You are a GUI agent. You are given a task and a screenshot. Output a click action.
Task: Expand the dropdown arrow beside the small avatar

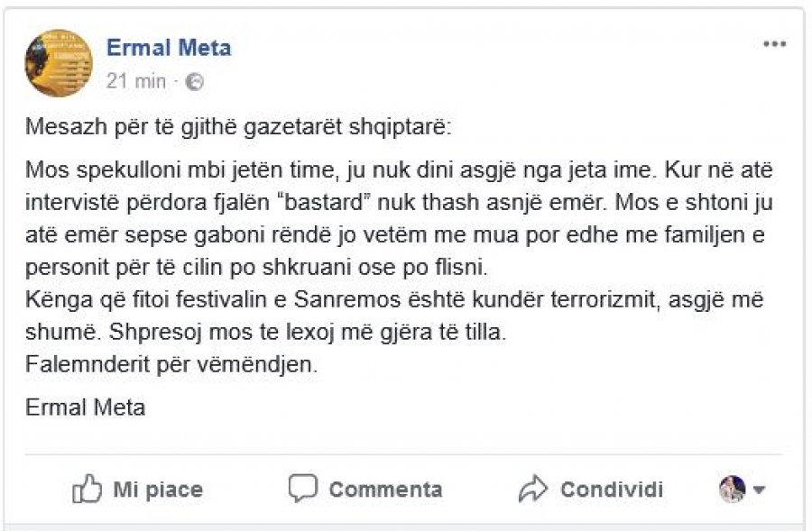pos(759,490)
